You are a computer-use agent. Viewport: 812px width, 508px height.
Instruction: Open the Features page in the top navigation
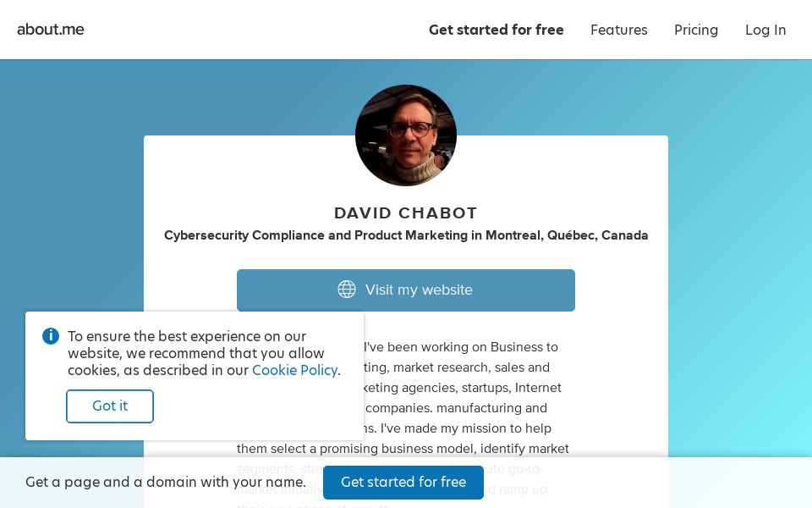tap(618, 30)
